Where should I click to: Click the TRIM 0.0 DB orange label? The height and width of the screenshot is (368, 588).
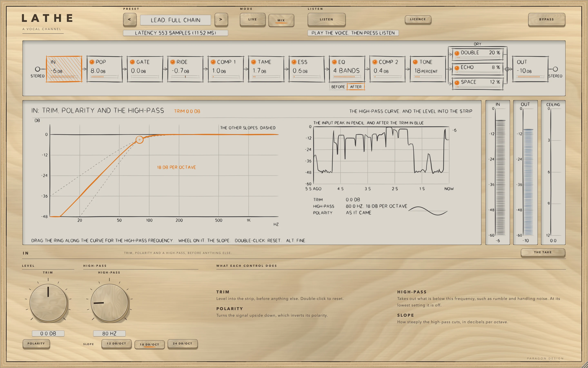187,111
